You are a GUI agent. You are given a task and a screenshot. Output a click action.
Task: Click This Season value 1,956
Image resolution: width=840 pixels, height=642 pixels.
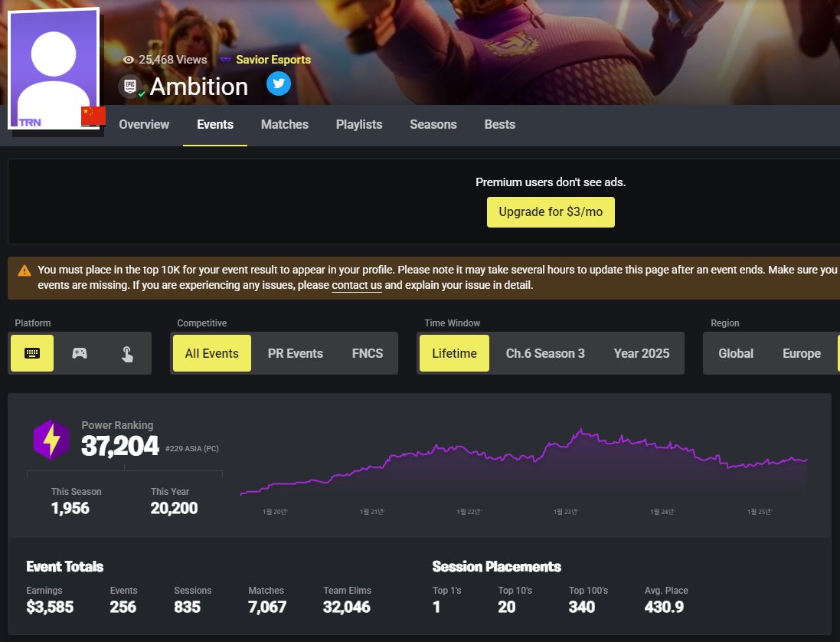(x=70, y=508)
